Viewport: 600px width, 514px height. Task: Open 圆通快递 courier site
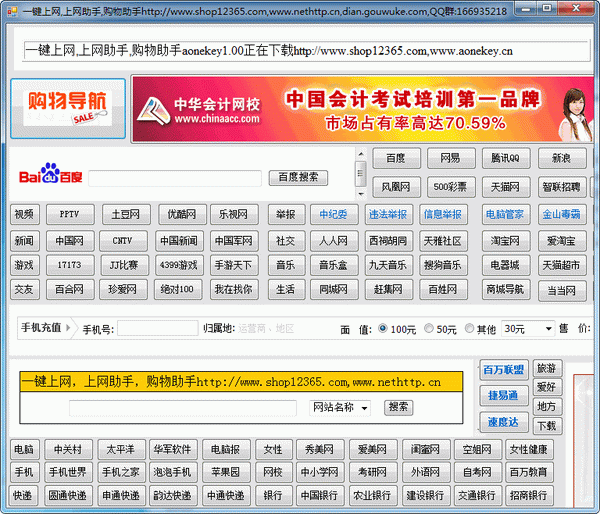click(x=68, y=496)
